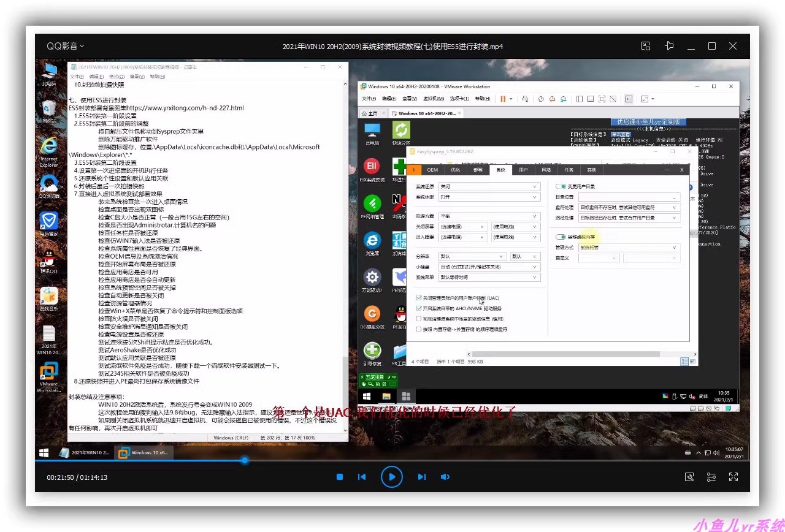Image resolution: width=785 pixels, height=532 pixels.
Task: Toggle the 转移虚拟内存 switch
Action: (561, 237)
